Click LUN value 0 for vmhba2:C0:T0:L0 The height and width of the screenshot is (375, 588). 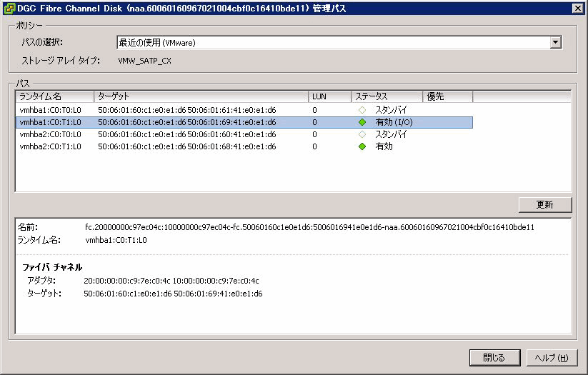tap(314, 134)
